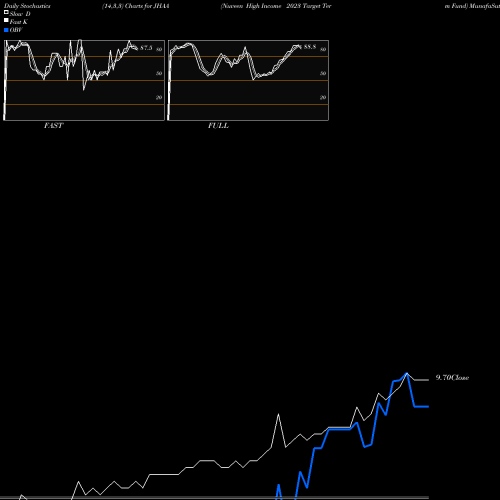The height and width of the screenshot is (500, 500).
Task: Click the 'FULL' caption under the right chart
Action: (x=218, y=126)
